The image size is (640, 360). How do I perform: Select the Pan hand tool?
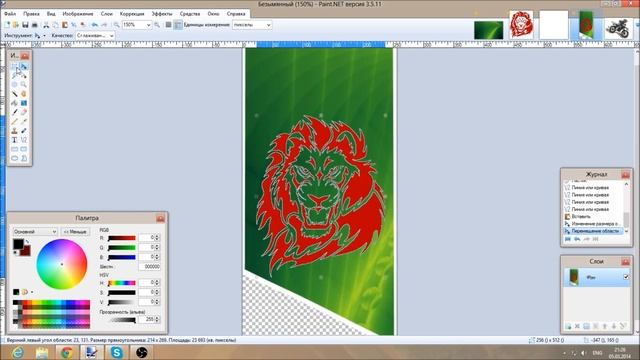[24, 94]
